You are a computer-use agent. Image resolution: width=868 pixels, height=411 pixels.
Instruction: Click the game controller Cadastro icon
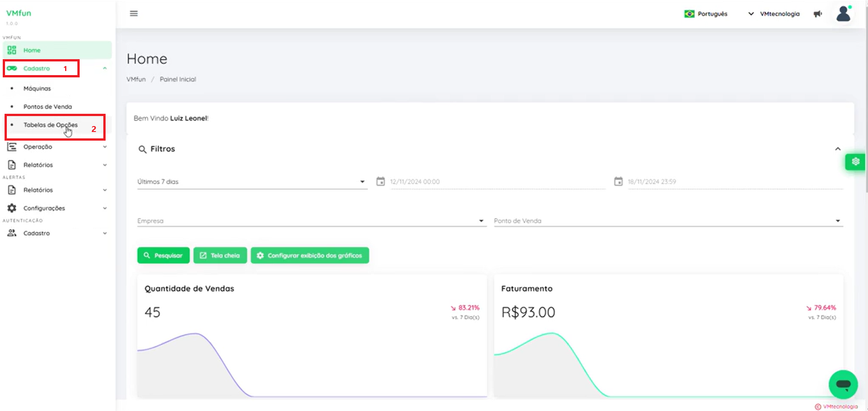coord(12,68)
